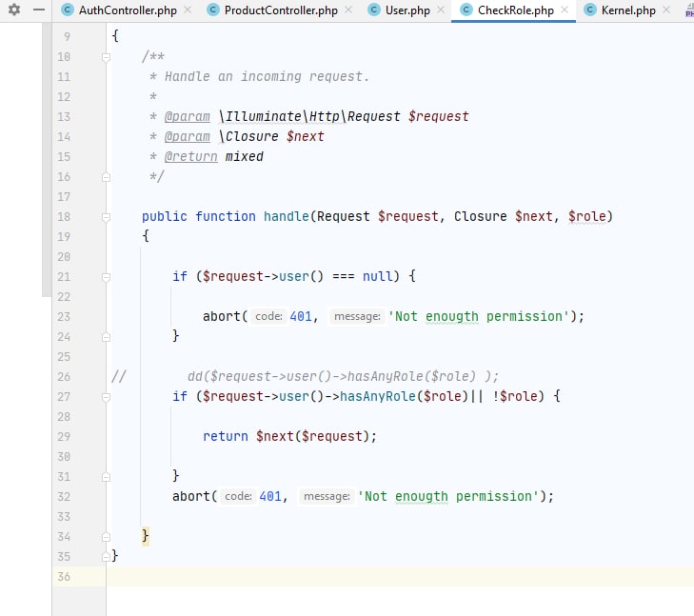Viewport: 694px width, 616px height.
Task: Click 'null' keyword on line 21
Action: click(x=378, y=276)
